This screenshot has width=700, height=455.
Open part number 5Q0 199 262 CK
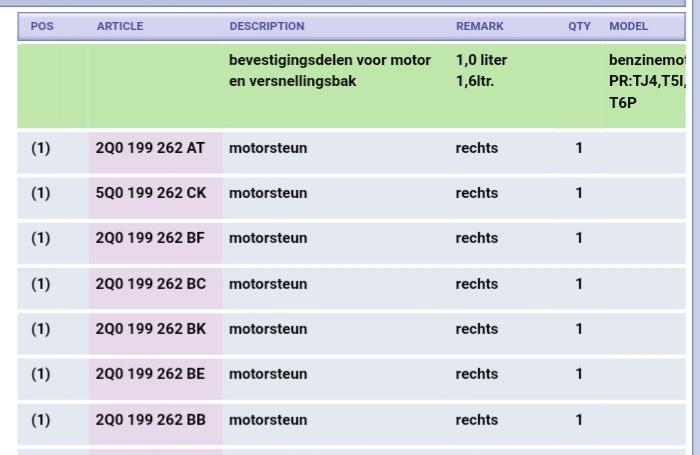tap(151, 193)
